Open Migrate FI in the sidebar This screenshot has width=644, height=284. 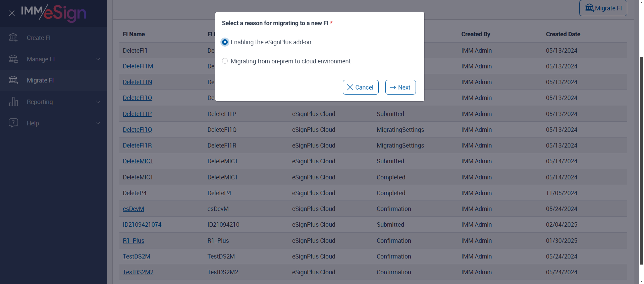(40, 80)
